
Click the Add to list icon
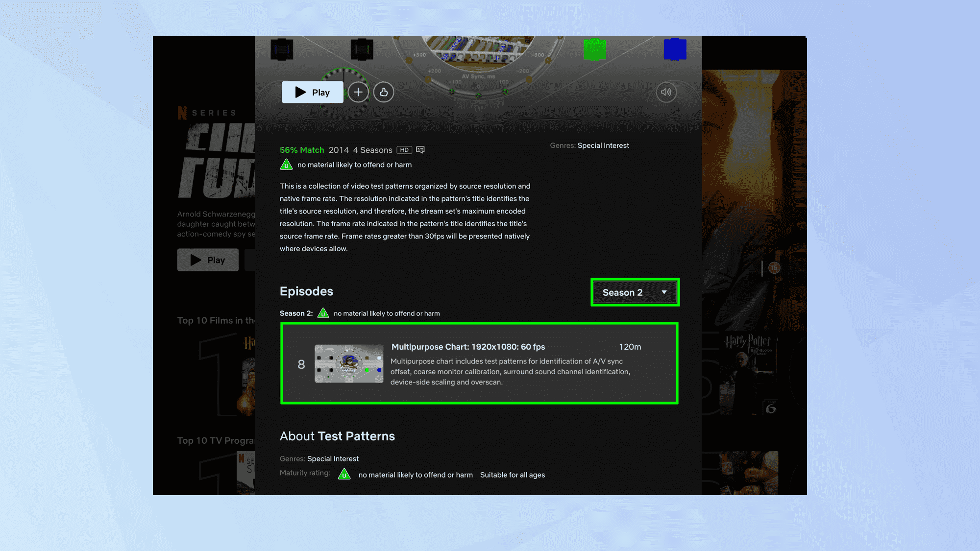[358, 92]
